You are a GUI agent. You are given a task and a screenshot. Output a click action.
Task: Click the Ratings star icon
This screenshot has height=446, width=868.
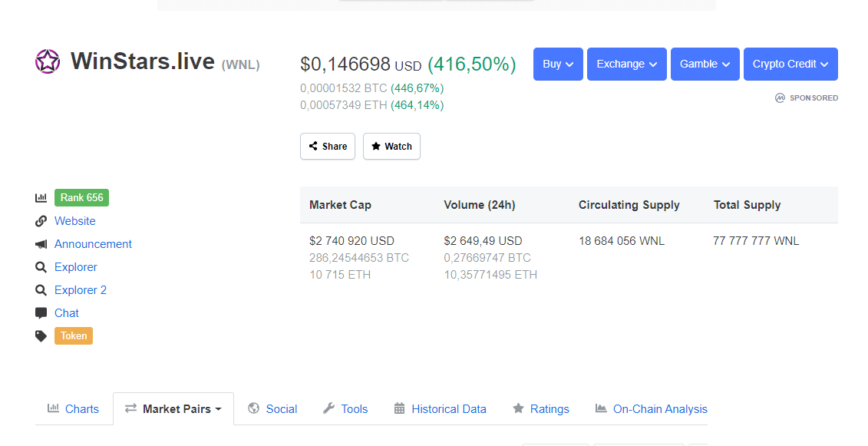point(518,408)
